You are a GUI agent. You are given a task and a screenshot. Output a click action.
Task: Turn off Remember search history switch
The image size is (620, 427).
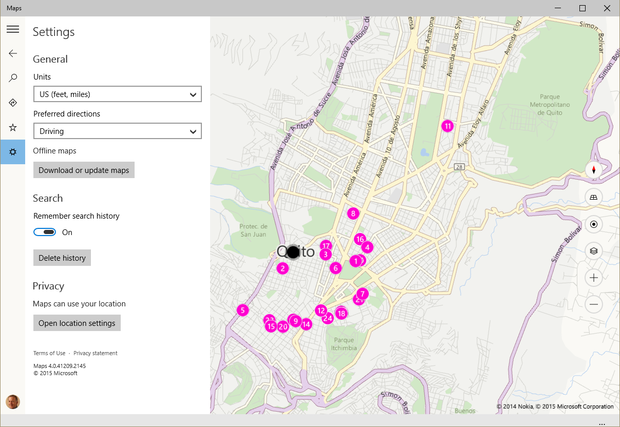point(45,232)
